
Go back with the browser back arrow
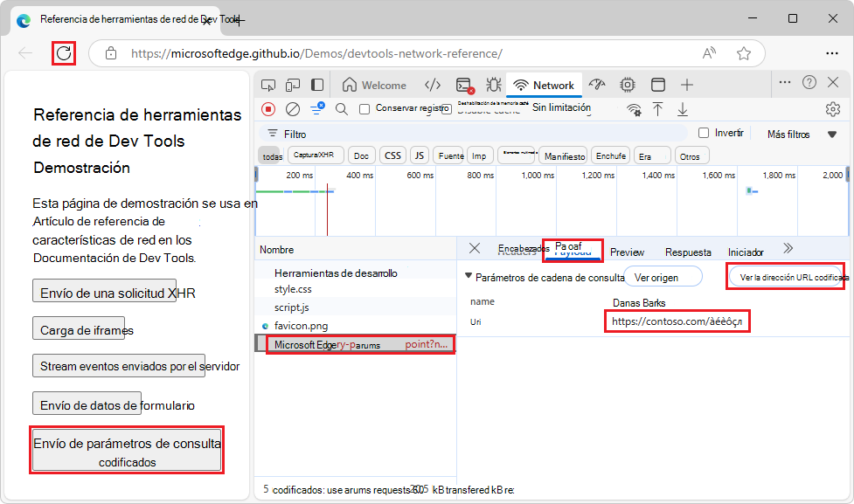tap(25, 53)
